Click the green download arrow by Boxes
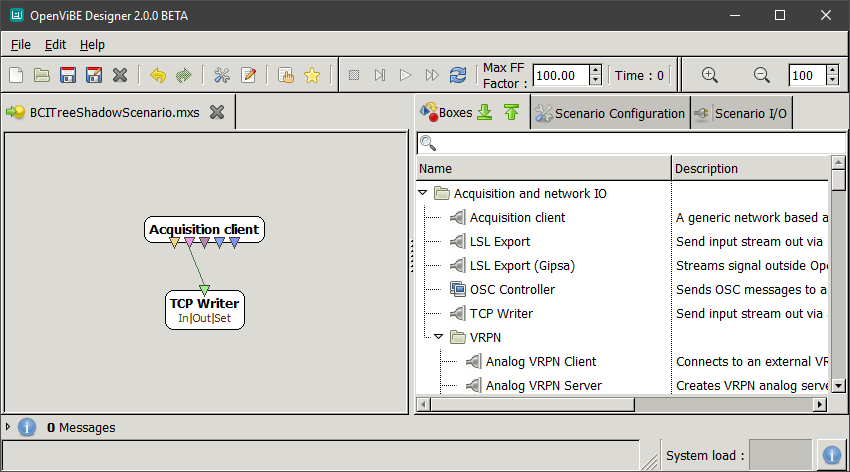 485,112
